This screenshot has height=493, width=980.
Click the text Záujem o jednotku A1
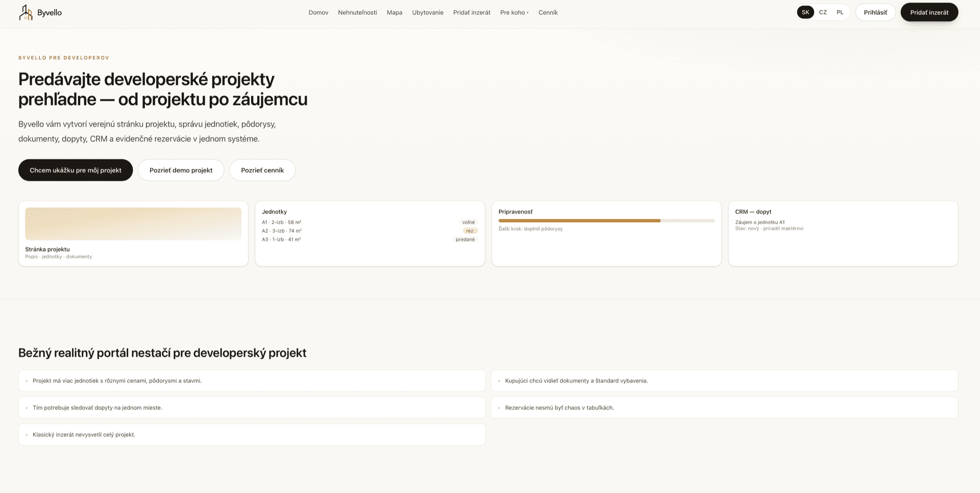point(760,222)
